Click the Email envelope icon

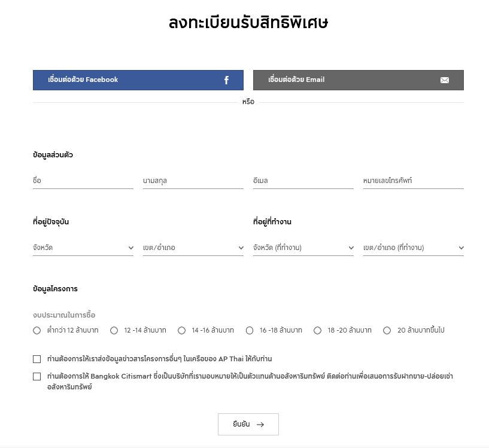445,80
